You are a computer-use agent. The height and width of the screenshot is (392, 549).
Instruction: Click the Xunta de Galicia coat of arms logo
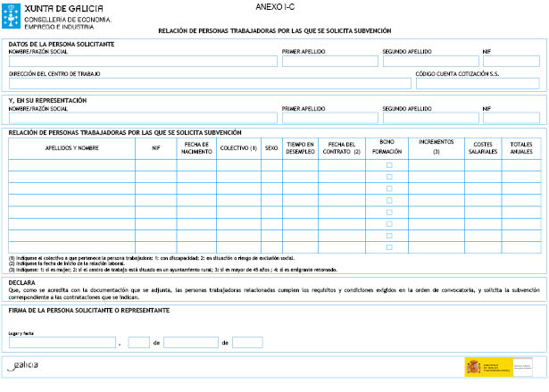click(13, 14)
